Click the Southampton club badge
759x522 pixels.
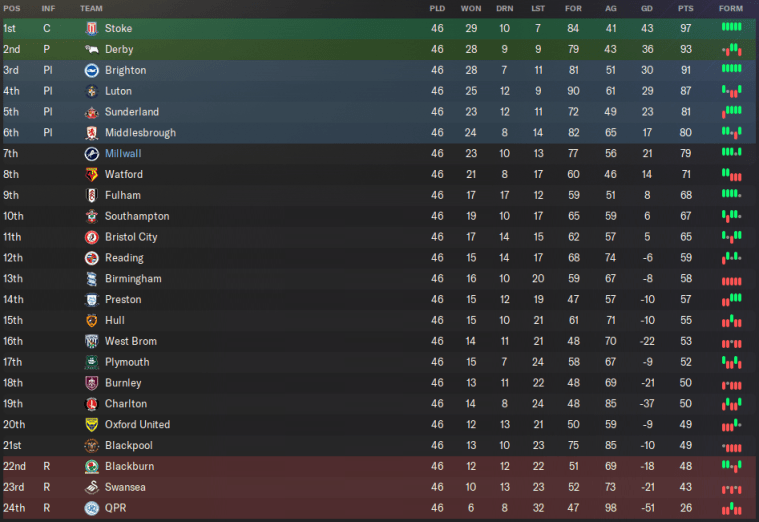pos(91,217)
